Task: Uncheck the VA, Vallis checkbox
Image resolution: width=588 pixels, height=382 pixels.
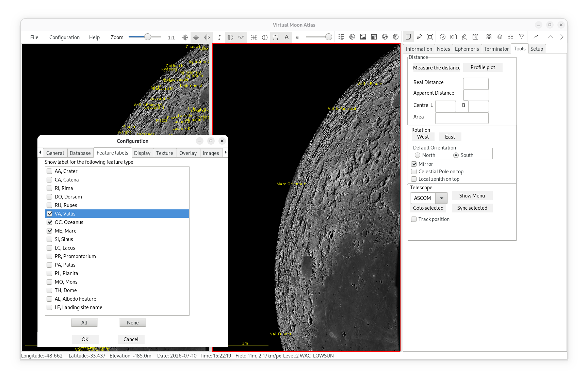Action: (50, 214)
